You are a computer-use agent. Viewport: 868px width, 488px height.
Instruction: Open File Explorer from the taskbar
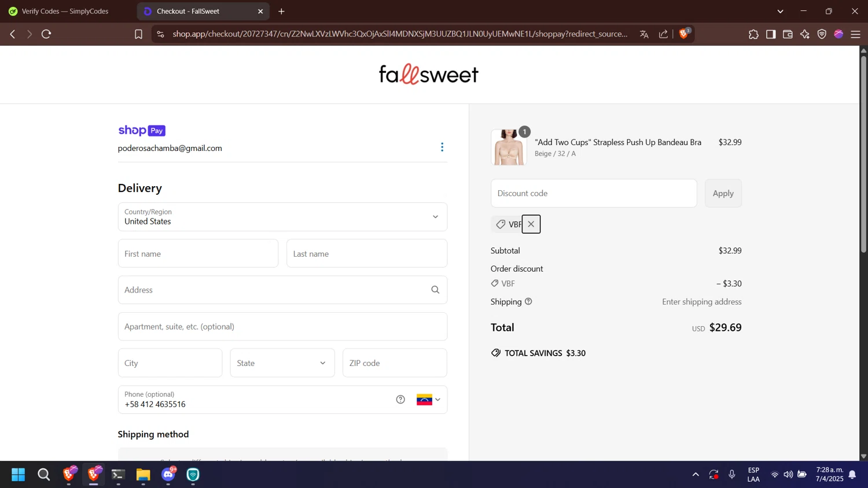tap(144, 475)
